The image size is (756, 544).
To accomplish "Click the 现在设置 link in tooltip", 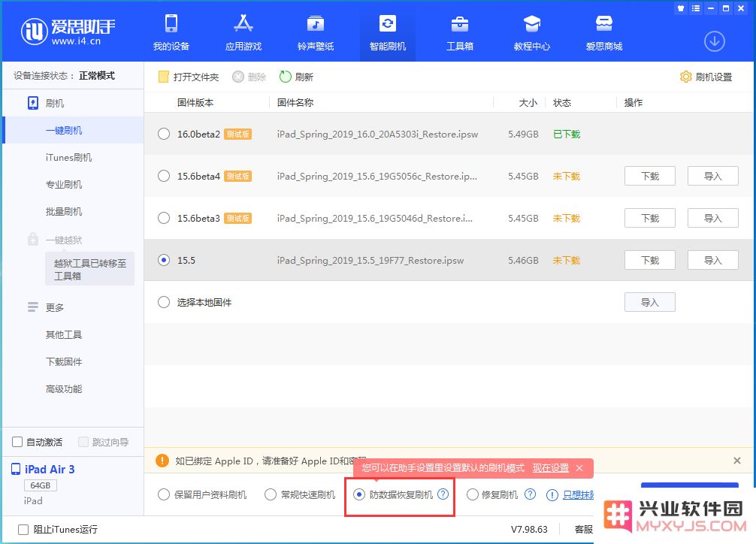I will tap(551, 468).
